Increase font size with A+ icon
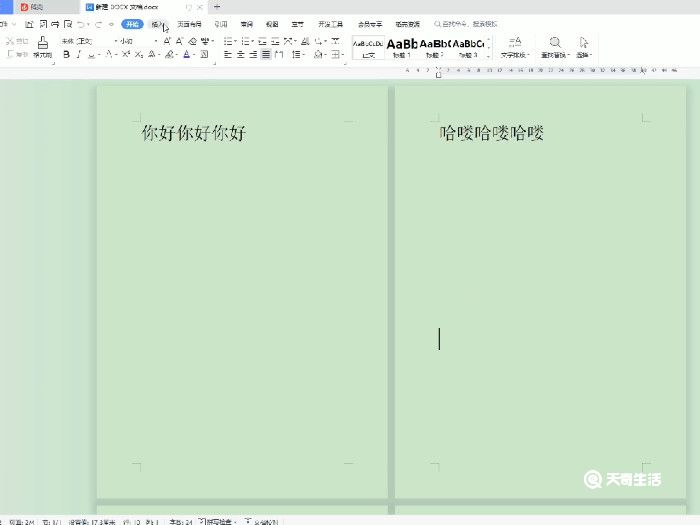Viewport: 700px width, 525px height. [x=167, y=41]
